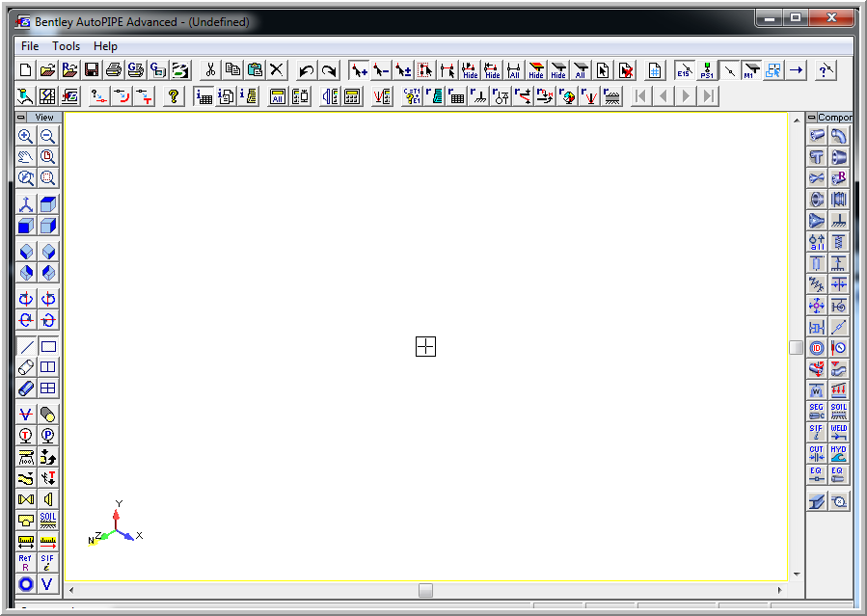Image resolution: width=867 pixels, height=616 pixels.
Task: Click the Open folder icon
Action: [48, 70]
